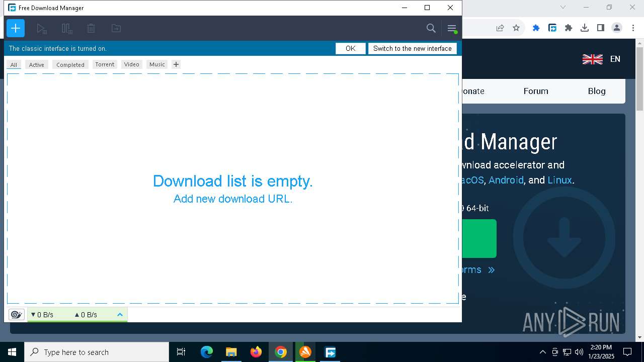This screenshot has width=644, height=362.
Task: Click the start download toolbar icon
Action: [x=42, y=29]
